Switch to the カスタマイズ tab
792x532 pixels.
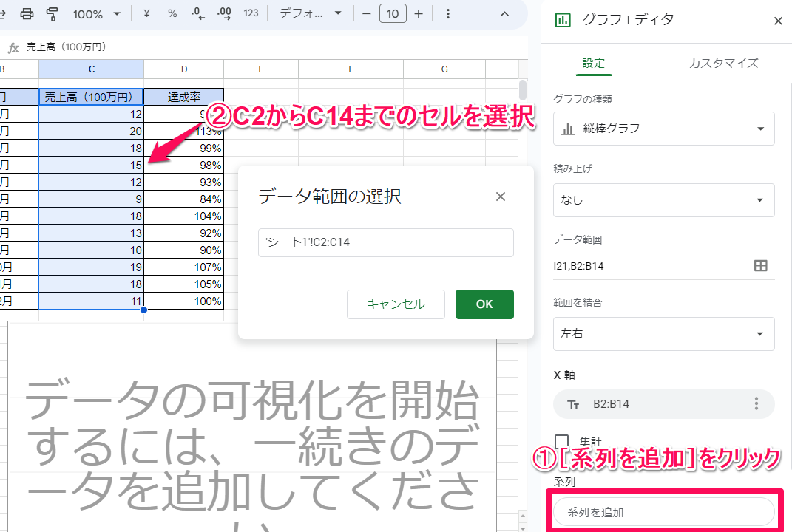723,63
